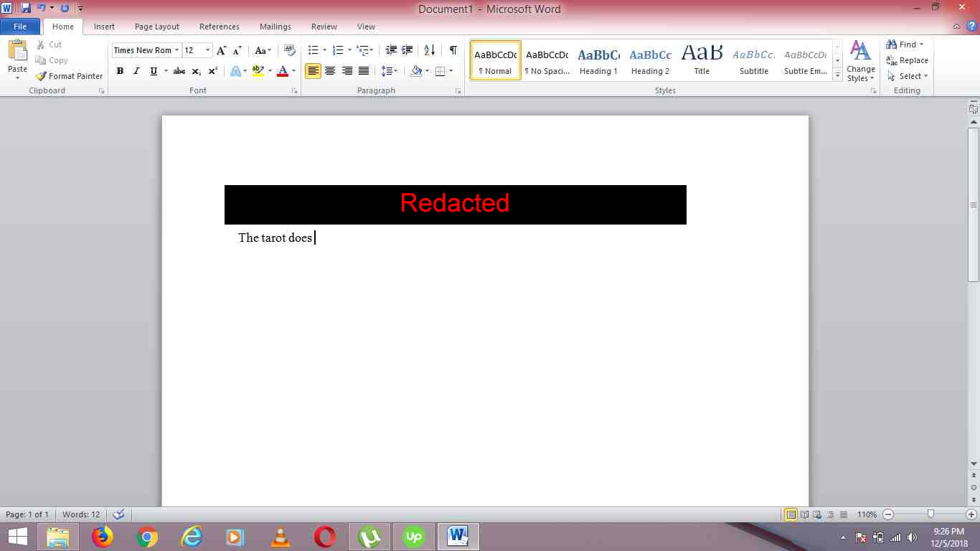Open the Change Styles menu
This screenshot has width=980, height=551.
coord(860,60)
